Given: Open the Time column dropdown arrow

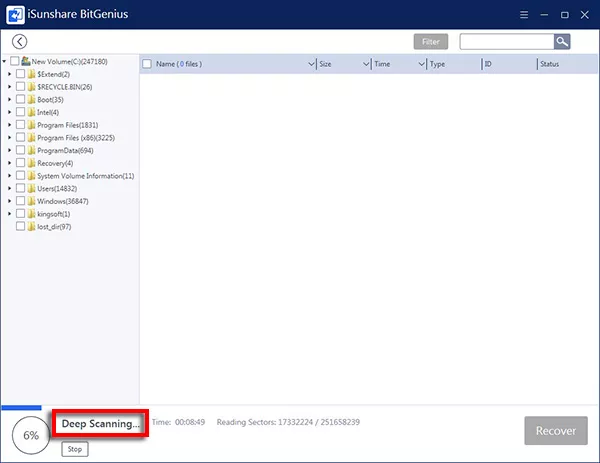Looking at the screenshot, I should pyautogui.click(x=421, y=64).
